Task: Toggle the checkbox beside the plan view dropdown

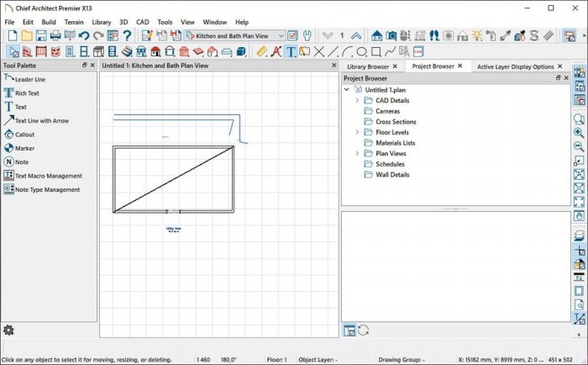Action: pyautogui.click(x=292, y=36)
